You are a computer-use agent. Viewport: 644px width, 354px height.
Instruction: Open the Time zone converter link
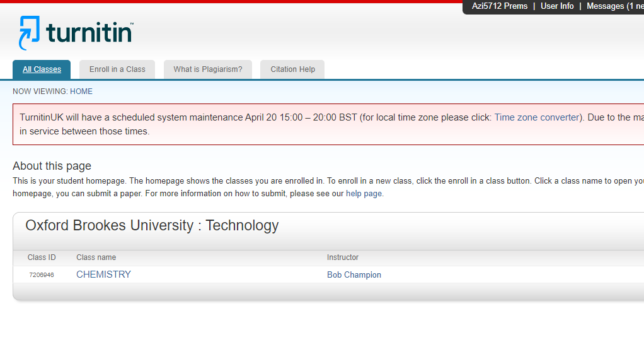click(536, 117)
